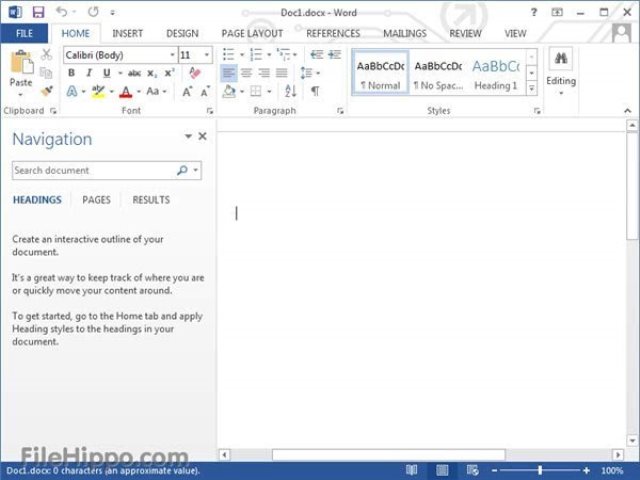The image size is (640, 480).
Task: Open the Calibri (Body) font dropdown
Action: tap(172, 55)
